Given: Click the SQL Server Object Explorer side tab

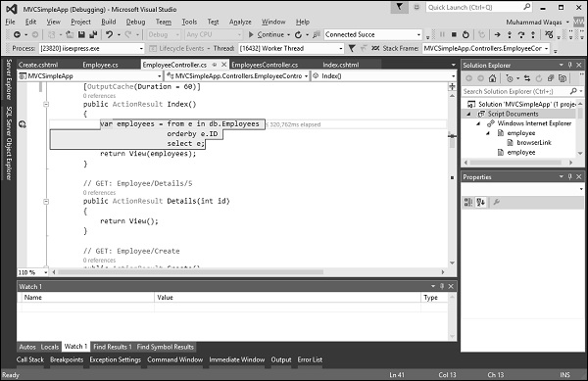Looking at the screenshot, I should [9, 143].
